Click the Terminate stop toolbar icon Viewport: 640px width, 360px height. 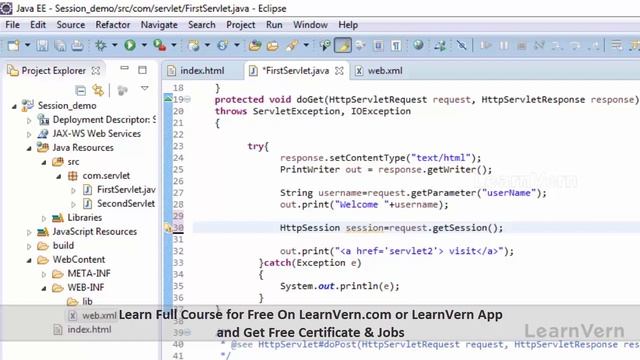point(521,45)
